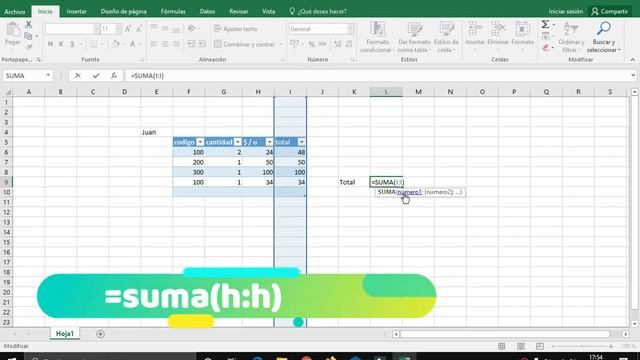The image size is (640, 360).
Task: Open Estilos de celda
Action: coord(446,38)
